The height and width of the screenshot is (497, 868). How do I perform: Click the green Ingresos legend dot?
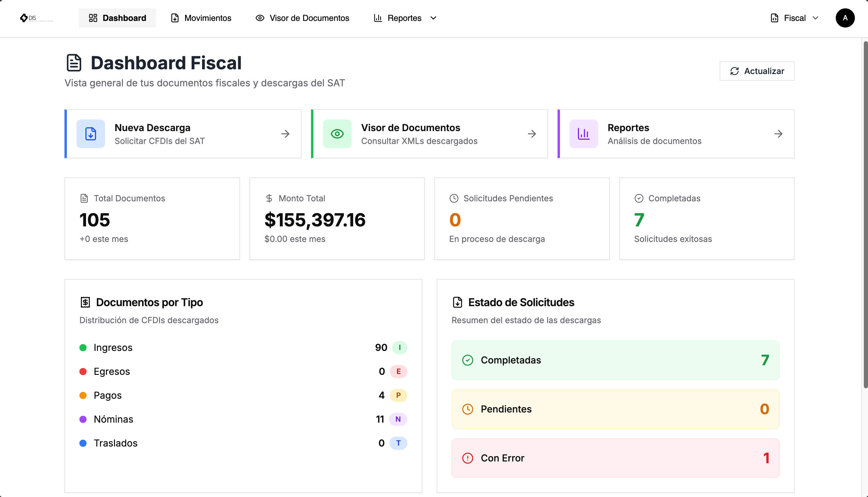click(x=83, y=347)
